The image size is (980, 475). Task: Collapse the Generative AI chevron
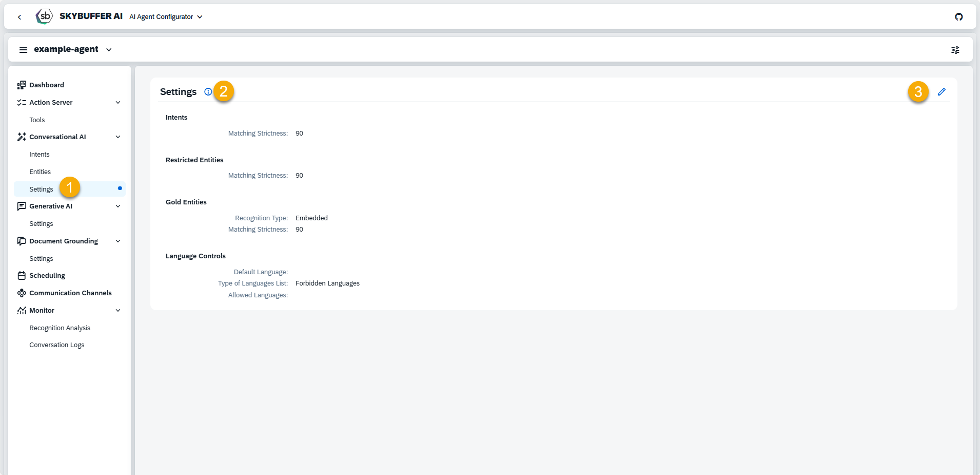(118, 206)
